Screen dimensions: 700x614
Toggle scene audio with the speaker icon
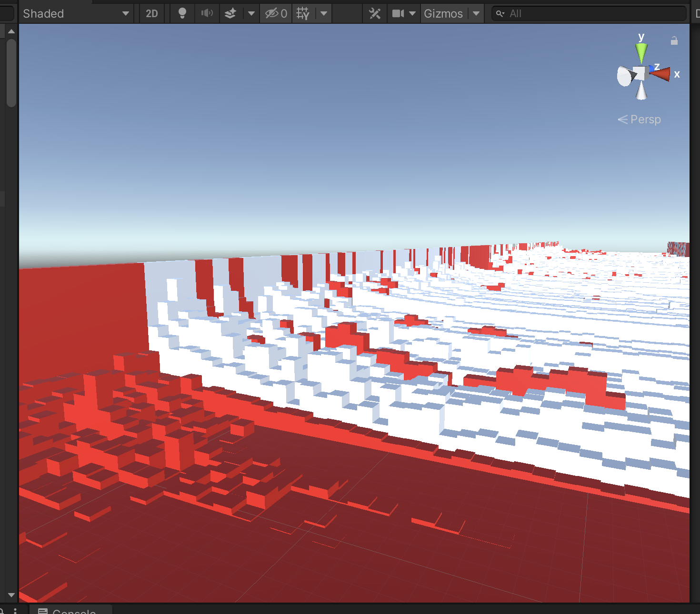click(207, 13)
